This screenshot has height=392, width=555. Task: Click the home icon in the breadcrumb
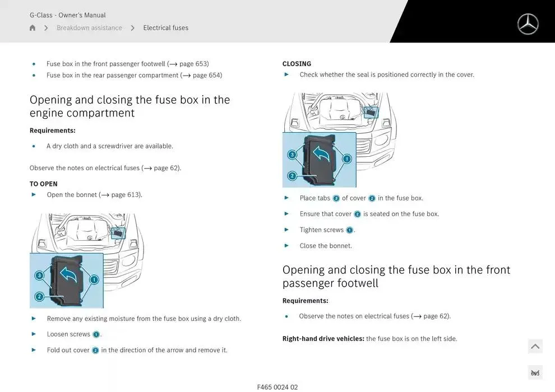pyautogui.click(x=33, y=28)
